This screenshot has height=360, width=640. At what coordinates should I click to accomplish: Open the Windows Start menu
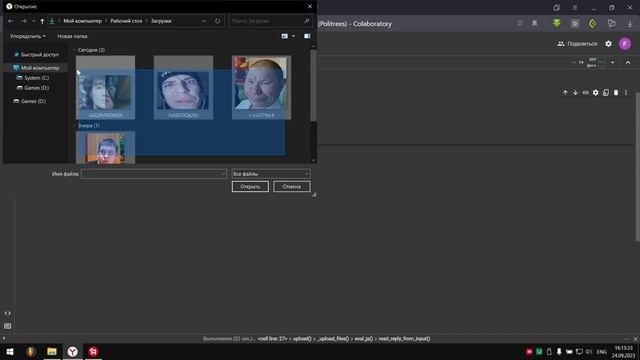point(10,351)
